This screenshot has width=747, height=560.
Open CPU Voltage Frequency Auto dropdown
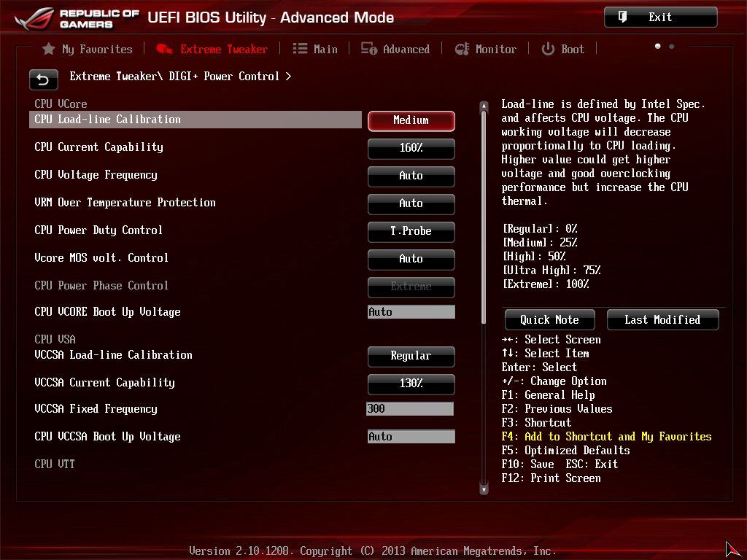(411, 176)
